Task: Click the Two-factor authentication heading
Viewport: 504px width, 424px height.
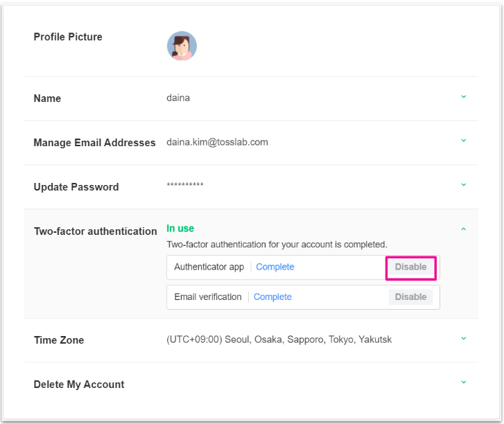Action: tap(96, 231)
